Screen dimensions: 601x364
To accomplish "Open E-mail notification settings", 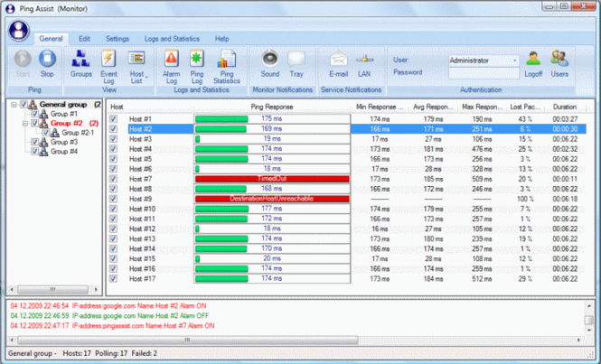I will coord(338,59).
